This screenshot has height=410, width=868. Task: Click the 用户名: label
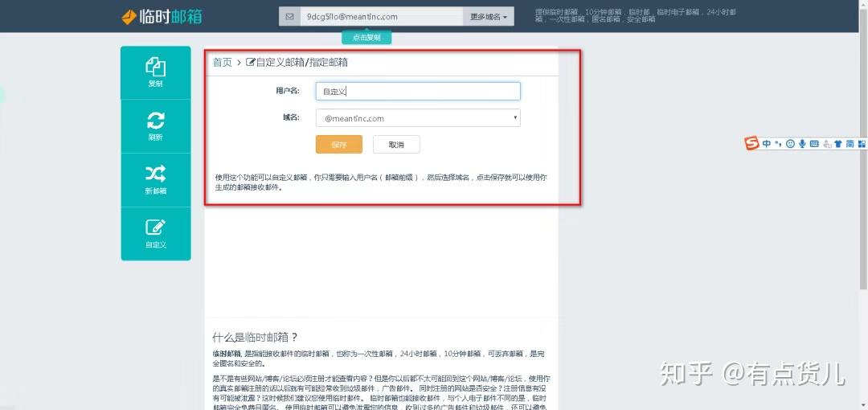[x=287, y=91]
